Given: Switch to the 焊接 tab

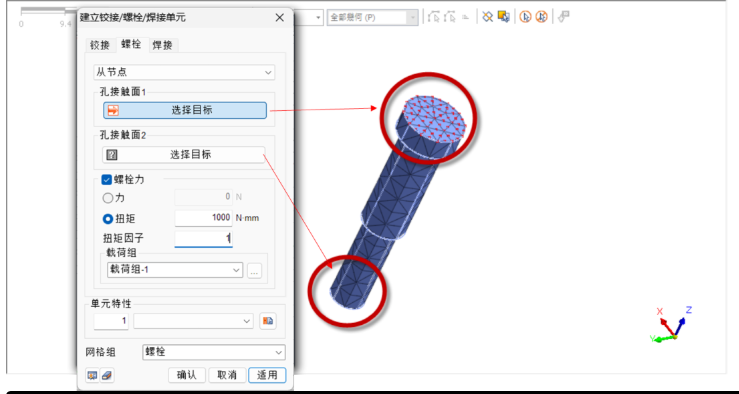Looking at the screenshot, I should [x=163, y=45].
